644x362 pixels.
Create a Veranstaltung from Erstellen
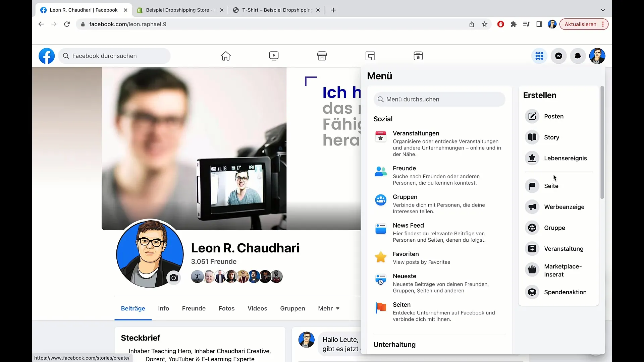pos(559,249)
